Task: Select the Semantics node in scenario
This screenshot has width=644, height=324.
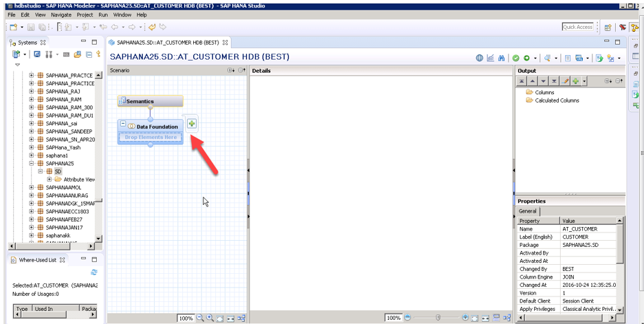Action: [x=151, y=101]
